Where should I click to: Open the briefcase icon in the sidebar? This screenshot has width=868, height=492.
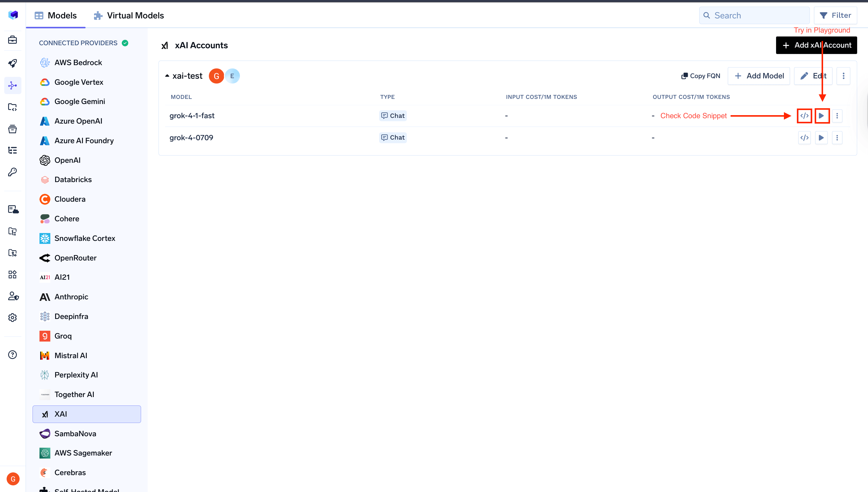pos(12,39)
